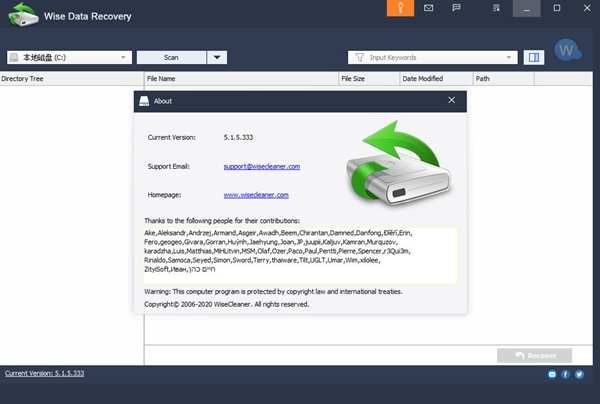
Task: Open the drive selection dropdown (C:)
Action: pos(69,57)
